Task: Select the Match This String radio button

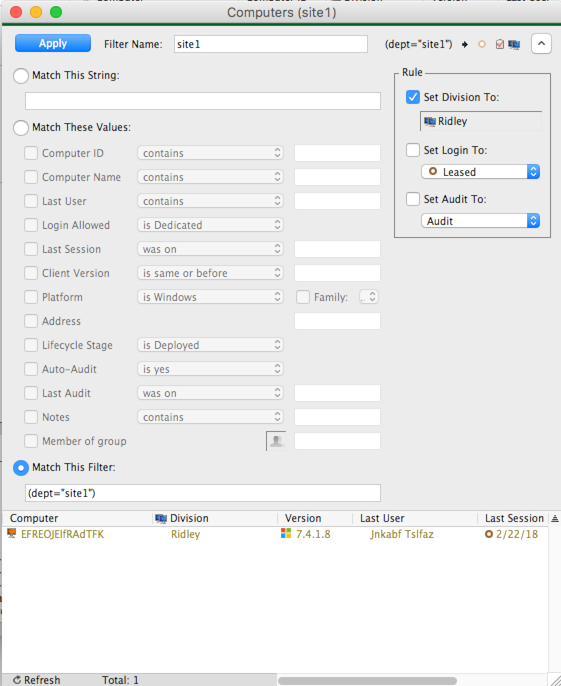Action: click(21, 76)
